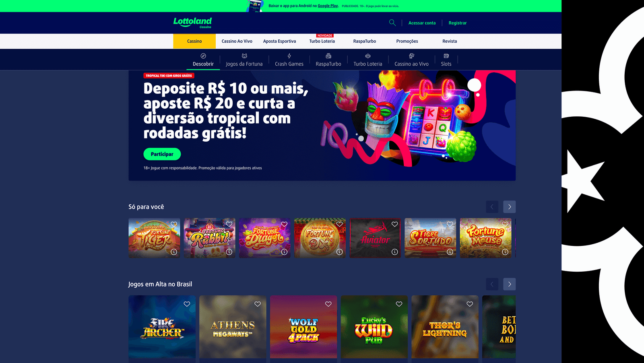Open Google Play link in top banner
Viewport: 644px width, 363px height.
[328, 6]
